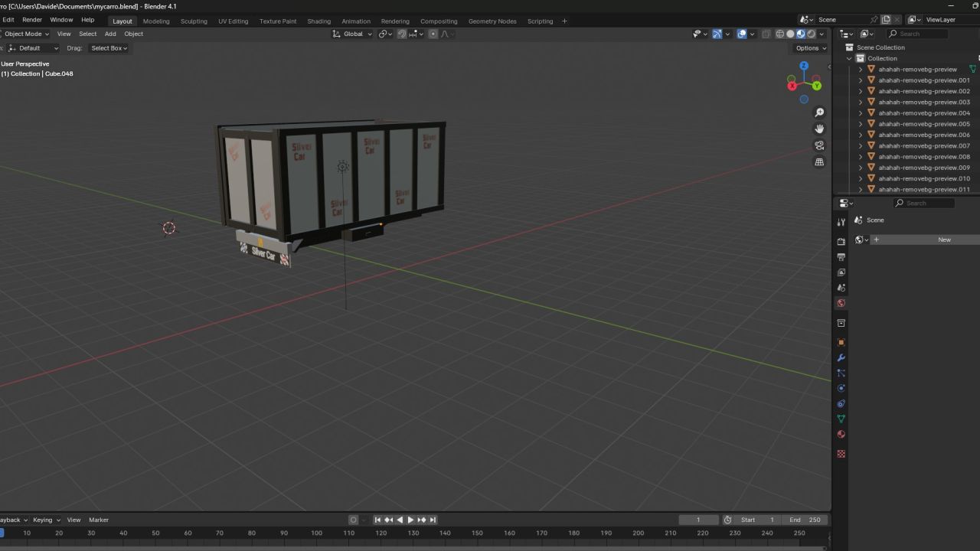Switch to the UV Editing workspace tab
This screenshot has width=980, height=551.
233,21
